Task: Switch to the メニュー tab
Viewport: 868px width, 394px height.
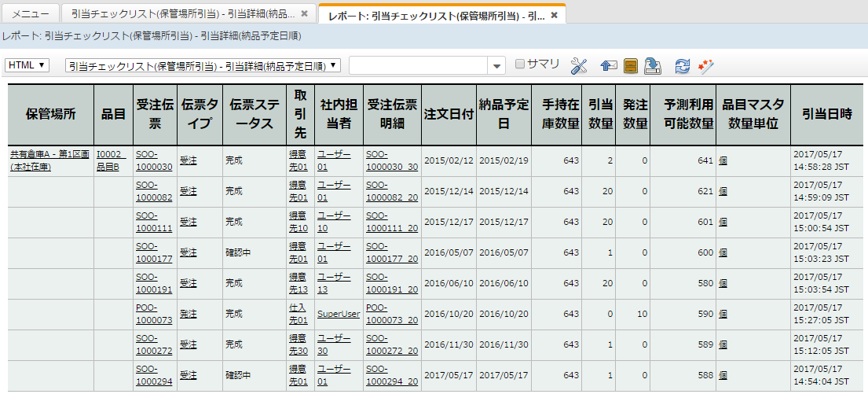Action: click(x=31, y=15)
